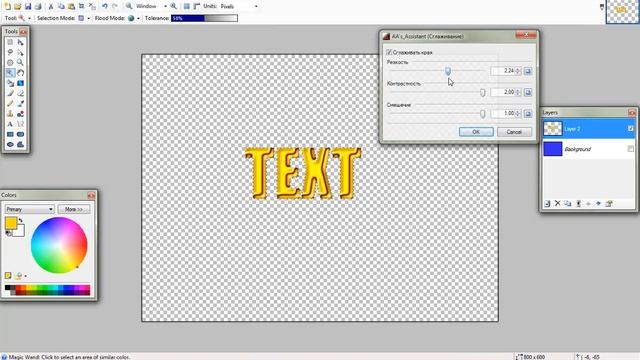
Task: Click OK in the AA's_Assistant dialog
Action: [476, 132]
